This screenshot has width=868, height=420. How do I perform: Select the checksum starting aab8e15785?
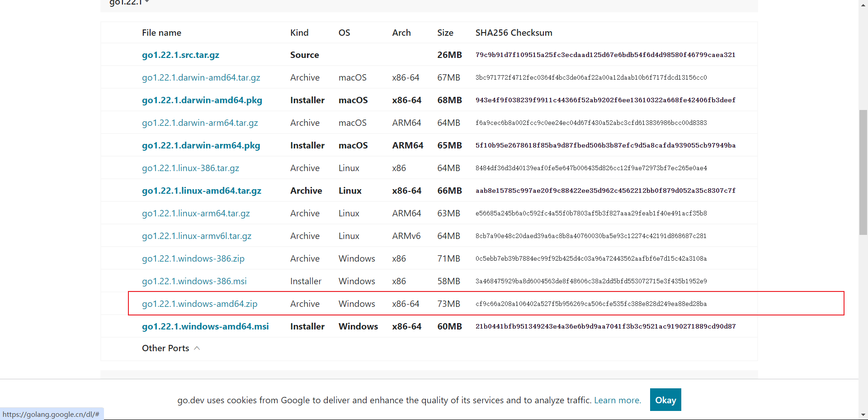coord(605,191)
